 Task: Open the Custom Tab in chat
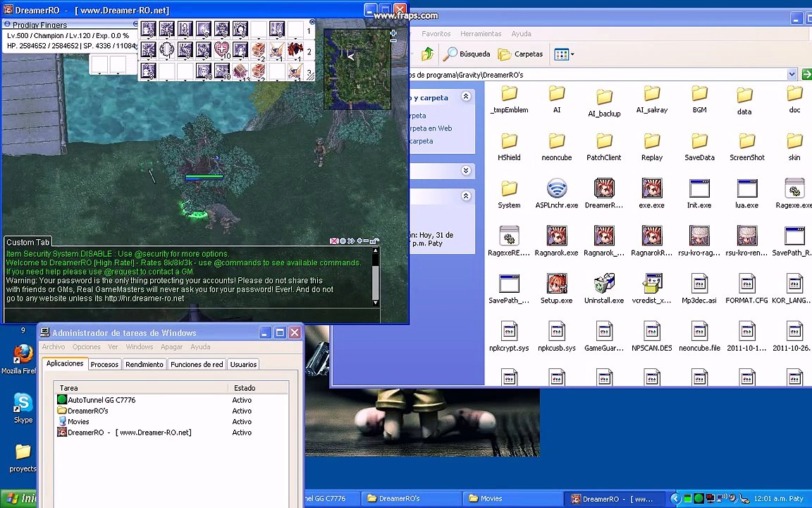(x=28, y=242)
